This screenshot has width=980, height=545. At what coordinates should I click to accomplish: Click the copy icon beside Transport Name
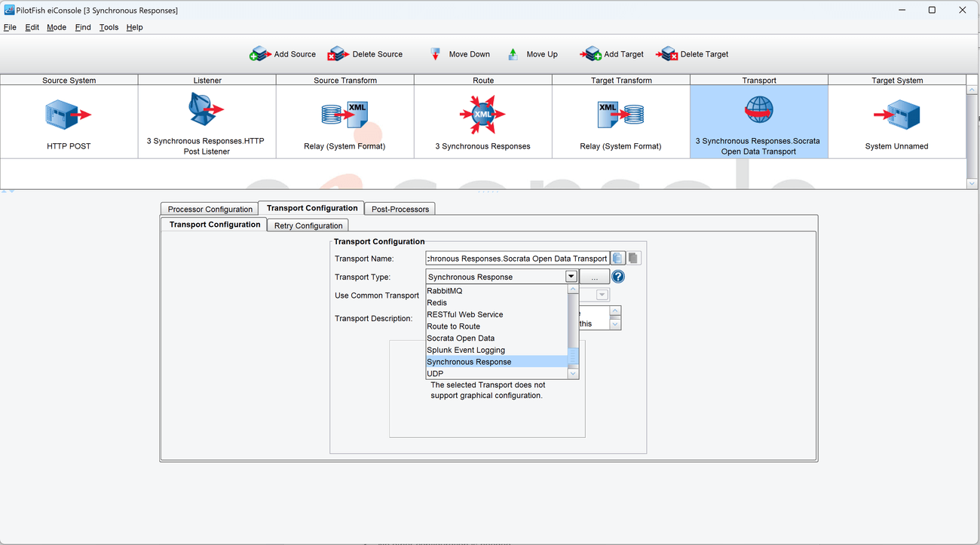(x=617, y=258)
